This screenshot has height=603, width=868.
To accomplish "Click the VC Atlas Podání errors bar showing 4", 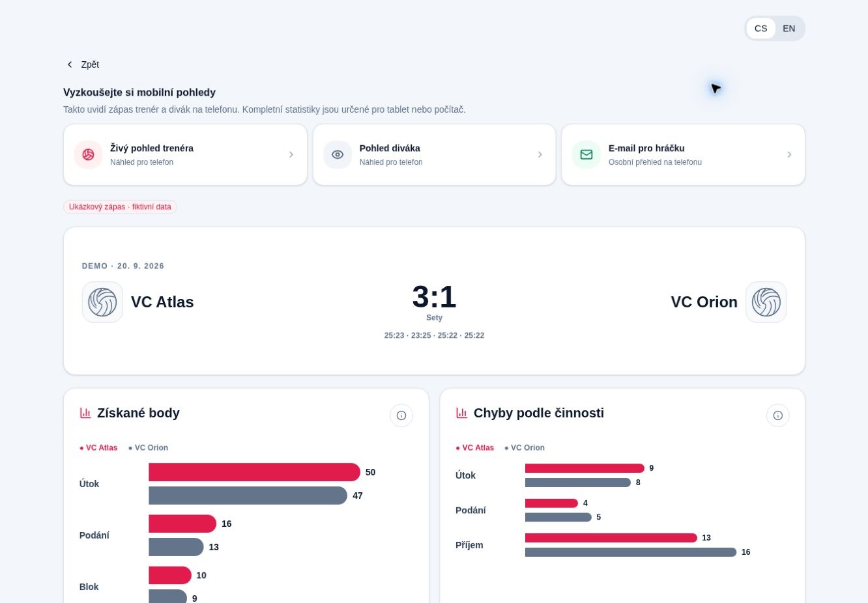I will (551, 503).
